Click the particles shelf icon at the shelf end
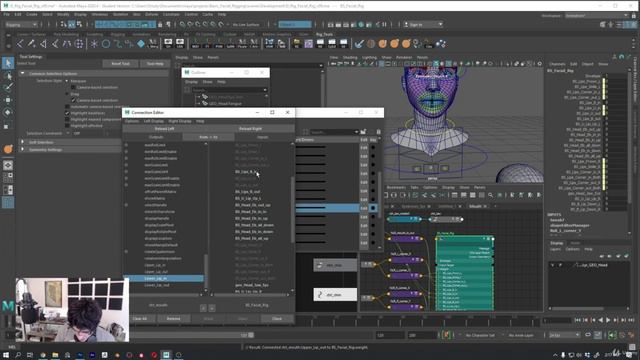The width and height of the screenshot is (640, 360). tap(441, 43)
